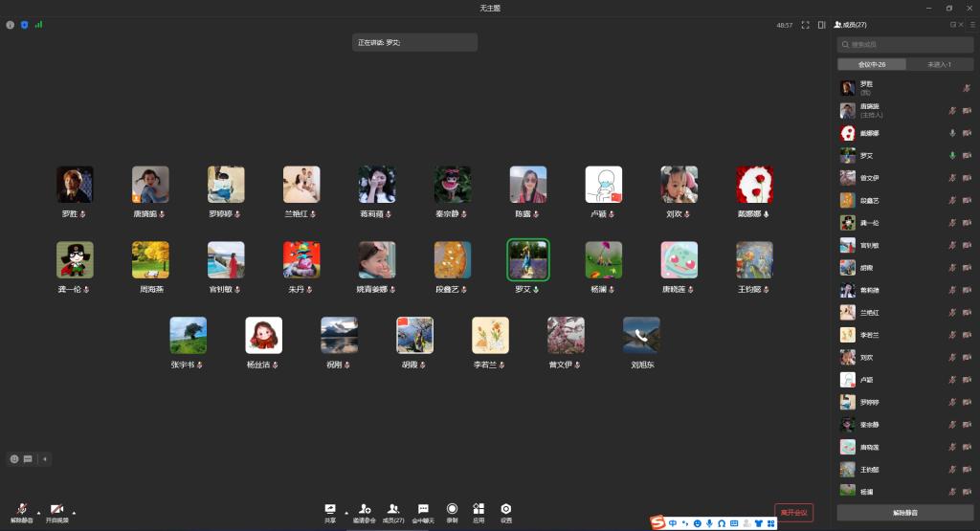Open the 应用 apps icon
This screenshot has height=531, width=980.
click(479, 510)
